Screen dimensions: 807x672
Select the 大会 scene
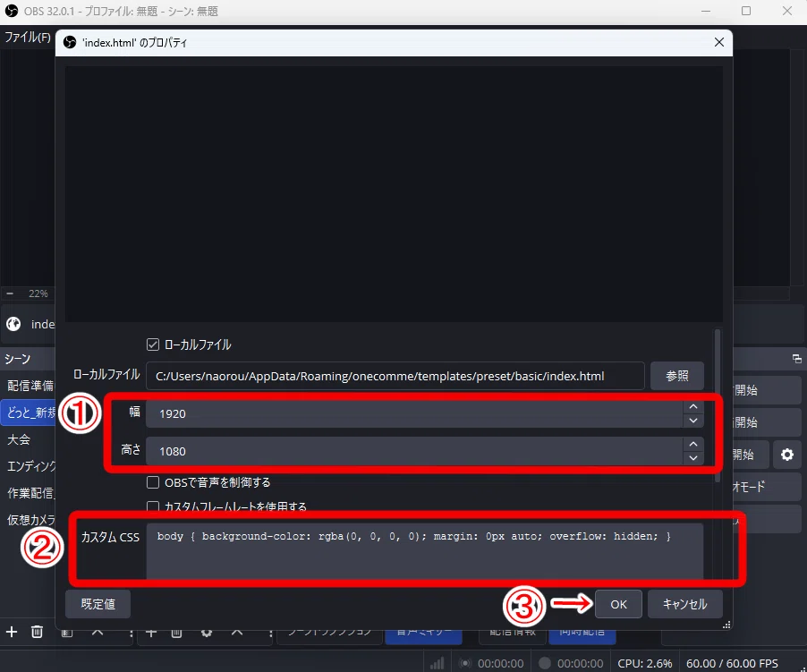(29, 439)
